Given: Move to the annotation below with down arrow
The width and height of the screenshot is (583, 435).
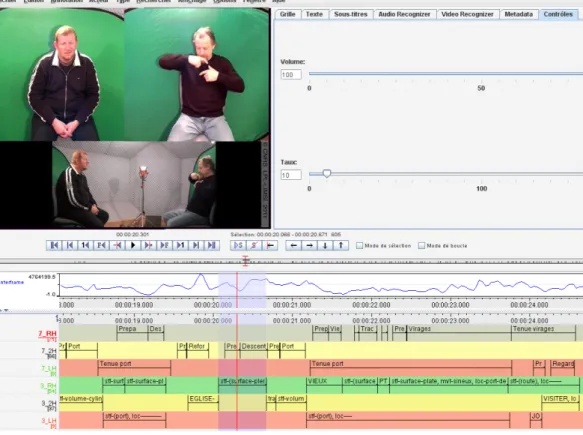Looking at the screenshot, I should coord(325,245).
